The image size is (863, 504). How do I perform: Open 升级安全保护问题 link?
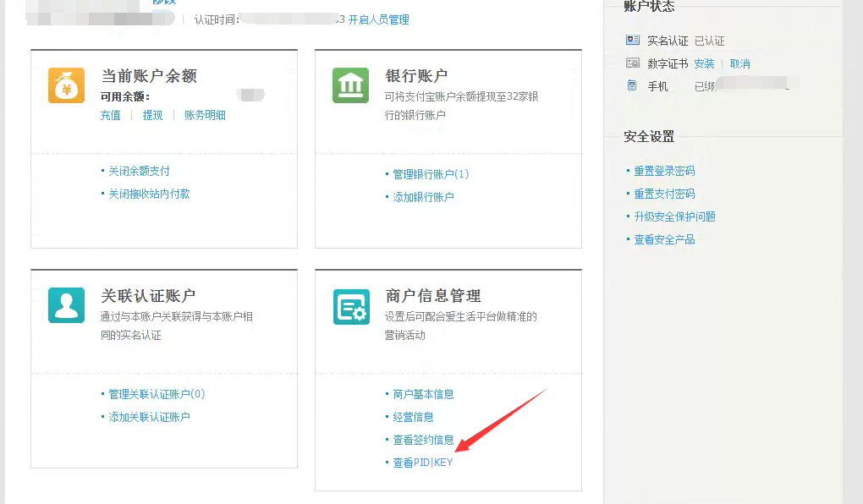tap(674, 216)
